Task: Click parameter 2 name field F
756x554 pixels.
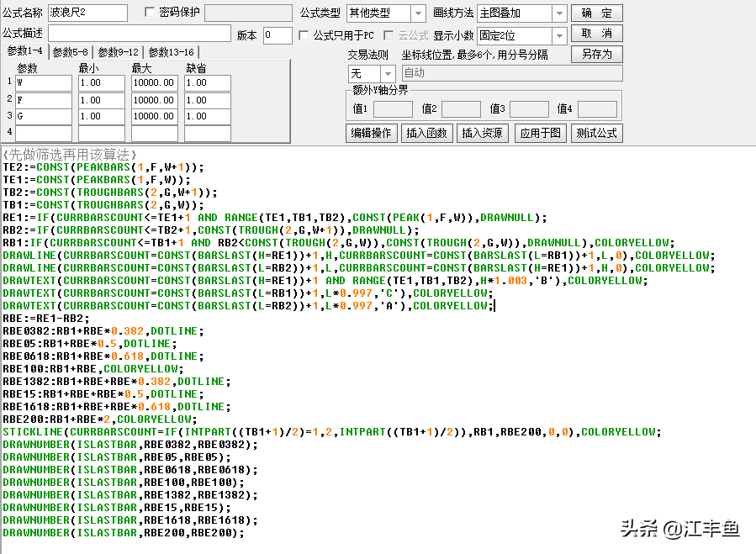Action: coord(44,100)
